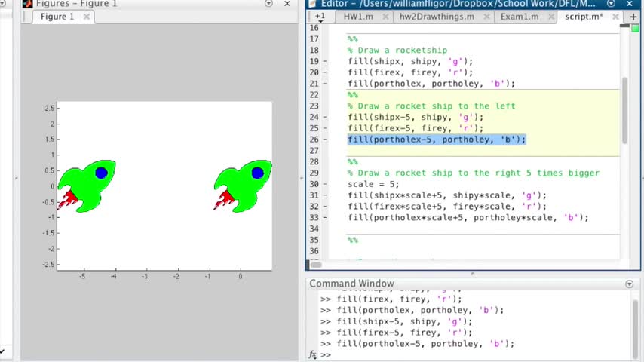
Task: Toggle breakpoint on line 19
Action: click(x=325, y=61)
